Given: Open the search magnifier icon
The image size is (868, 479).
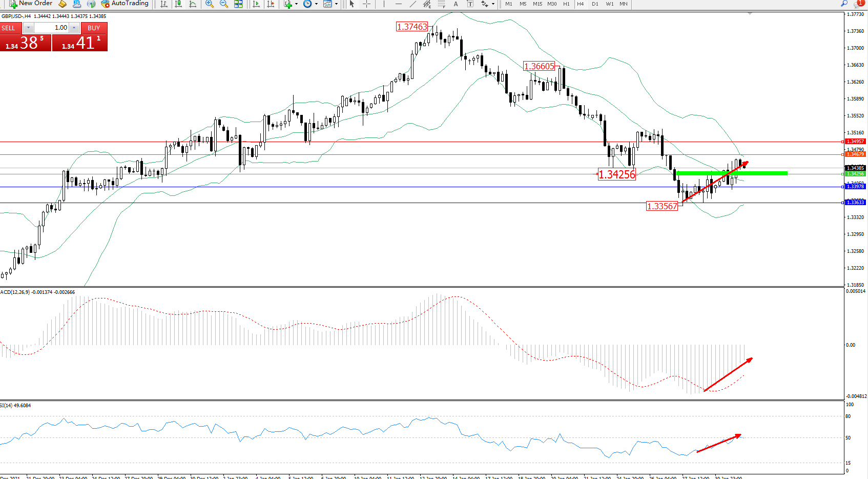Looking at the screenshot, I should point(844,4).
